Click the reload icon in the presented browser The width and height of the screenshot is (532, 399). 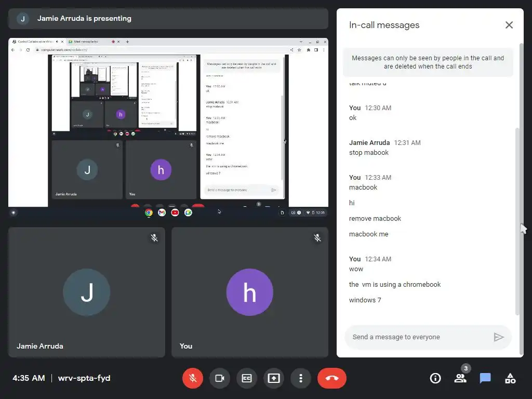point(28,50)
